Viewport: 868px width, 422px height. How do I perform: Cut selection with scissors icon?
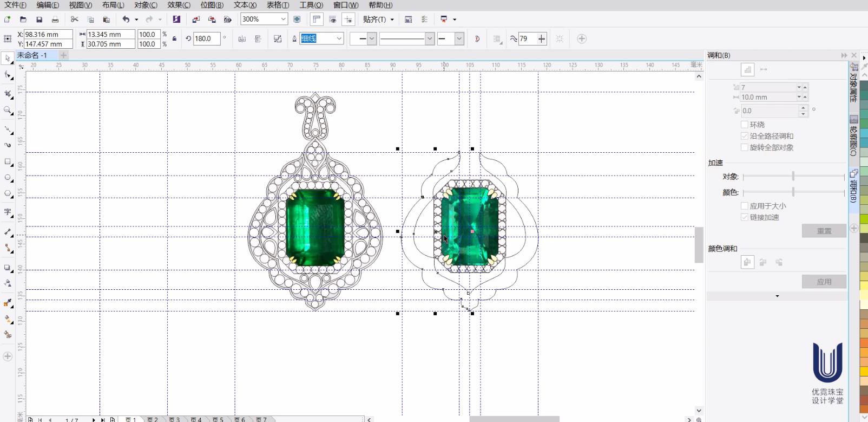tap(75, 20)
